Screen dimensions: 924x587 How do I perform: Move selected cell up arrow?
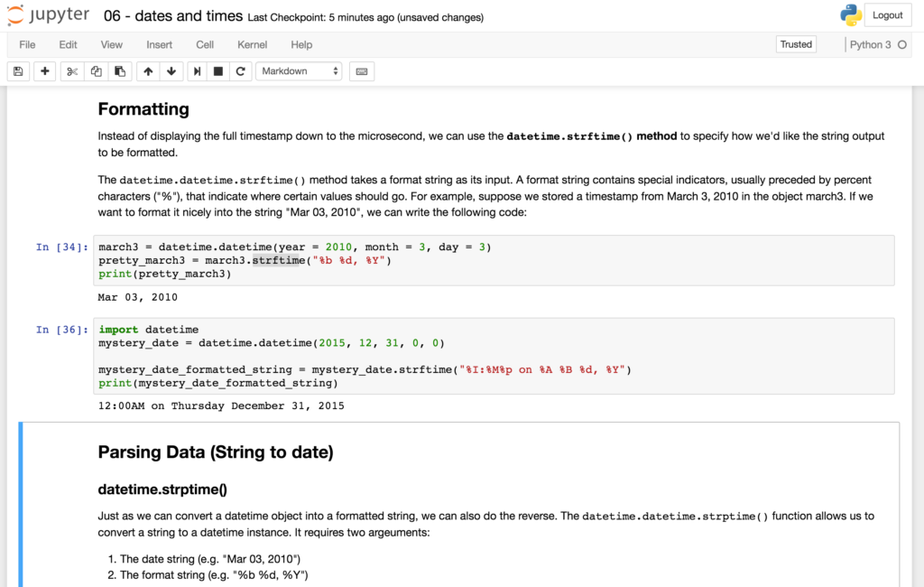[148, 71]
